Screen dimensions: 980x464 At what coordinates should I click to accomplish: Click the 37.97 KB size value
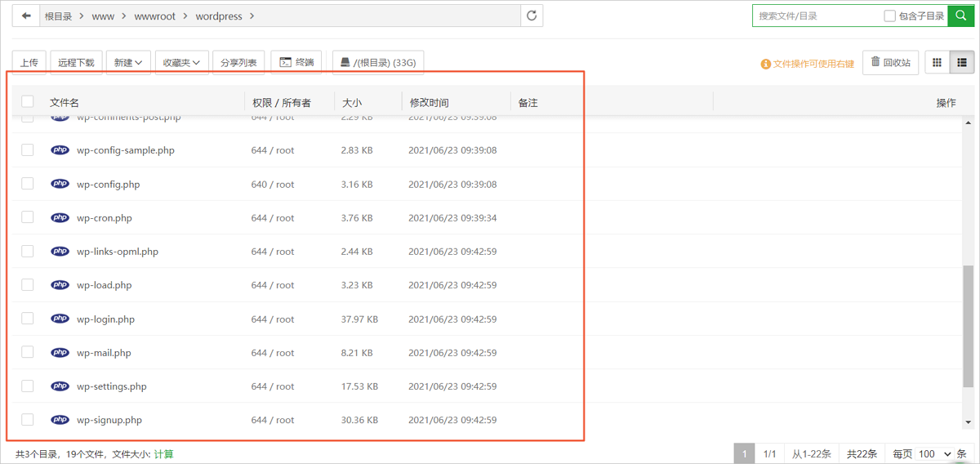359,319
